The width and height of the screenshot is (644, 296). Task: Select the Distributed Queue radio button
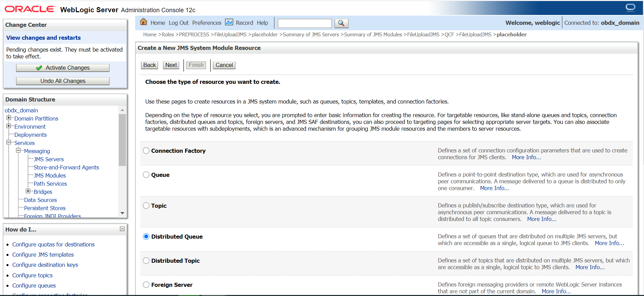click(x=146, y=237)
